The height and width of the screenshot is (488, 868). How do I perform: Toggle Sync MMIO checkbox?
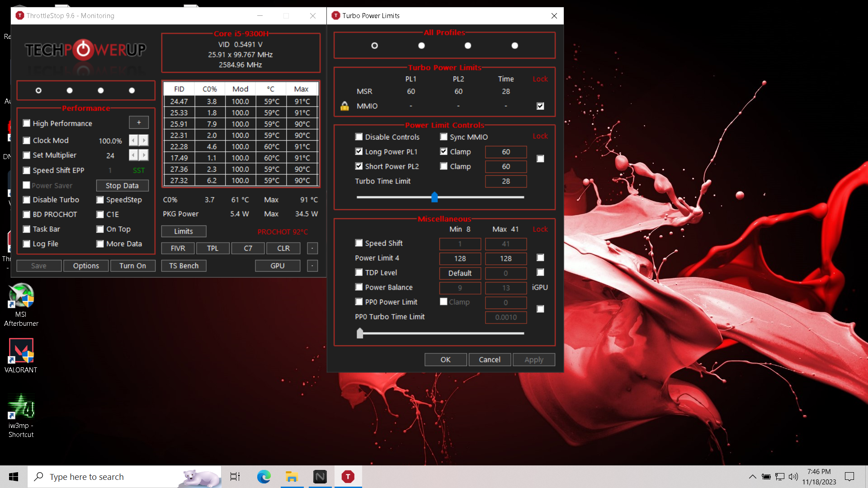pos(444,136)
